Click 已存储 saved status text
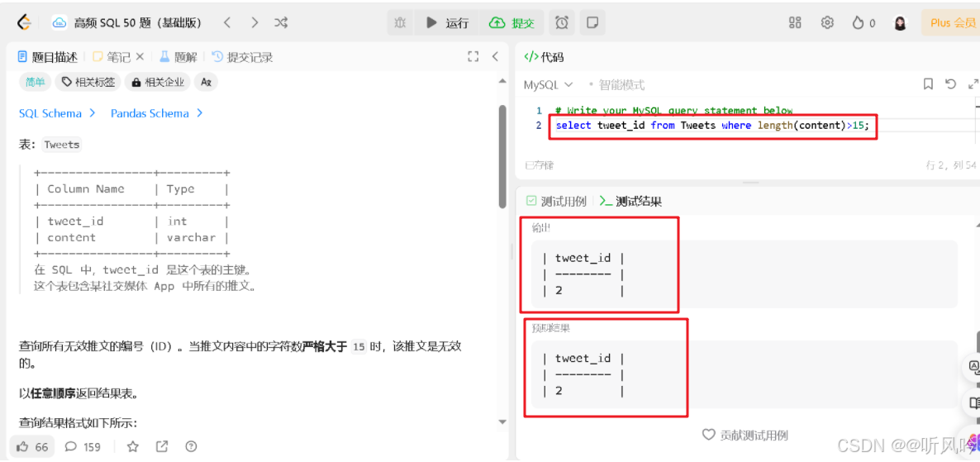Screen dimensions: 980x462 (x=539, y=165)
